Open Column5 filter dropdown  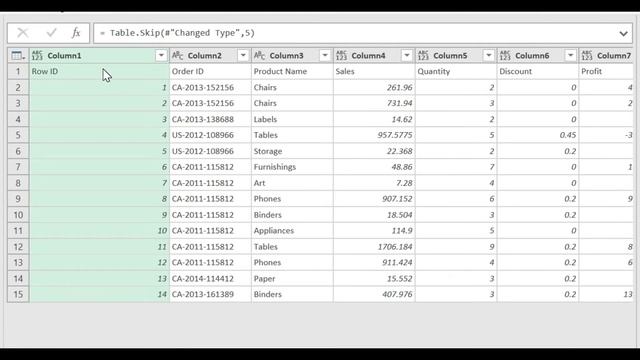[x=489, y=56]
